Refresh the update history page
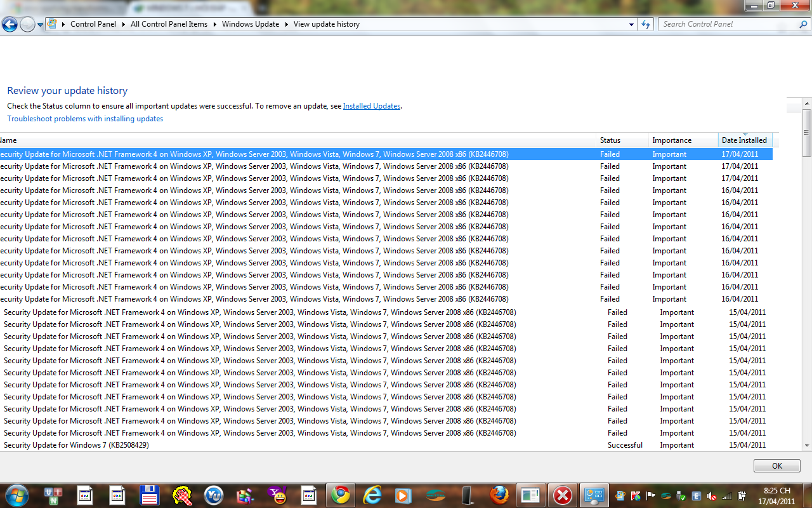The width and height of the screenshot is (812, 508). coord(646,24)
